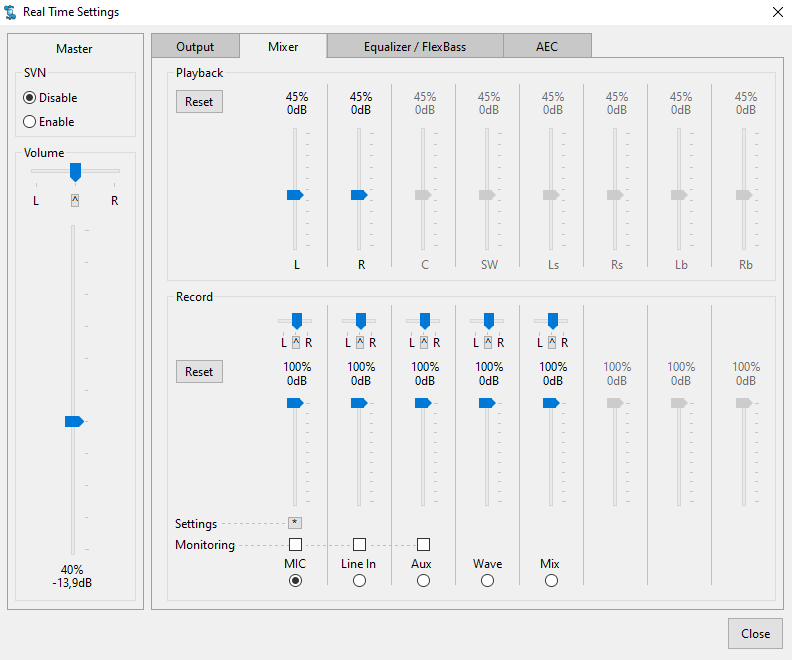
Task: Click the Line In record balance slider thumb
Action: pos(361,321)
